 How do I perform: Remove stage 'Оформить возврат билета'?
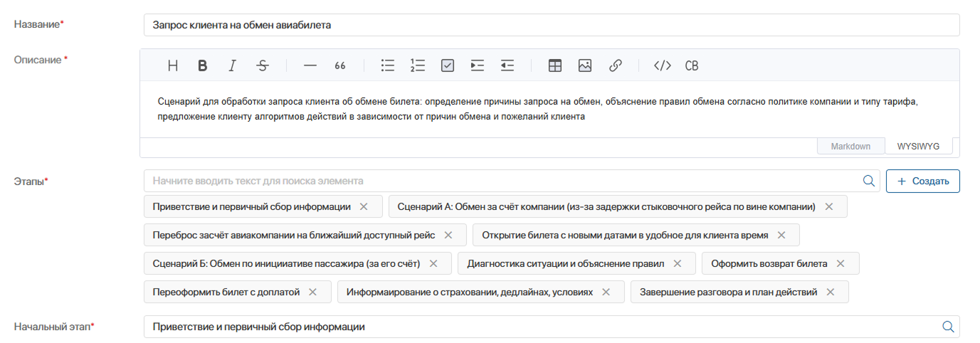[841, 263]
